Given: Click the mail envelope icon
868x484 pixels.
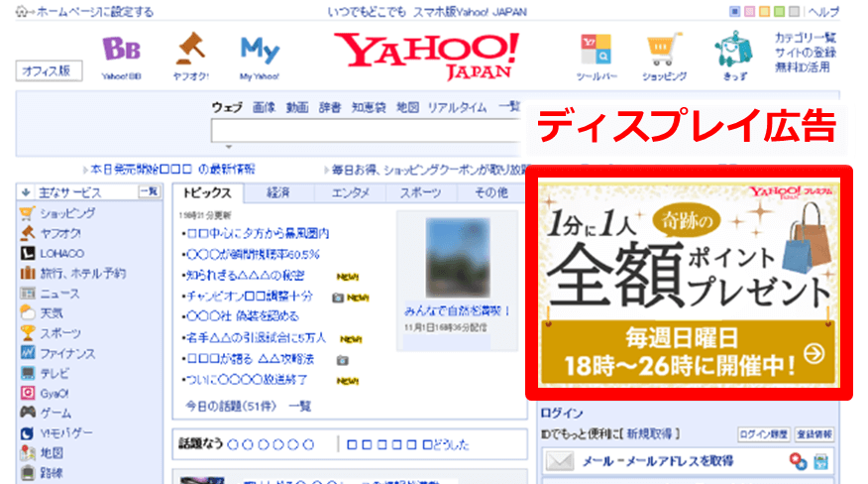Looking at the screenshot, I should pyautogui.click(x=560, y=461).
